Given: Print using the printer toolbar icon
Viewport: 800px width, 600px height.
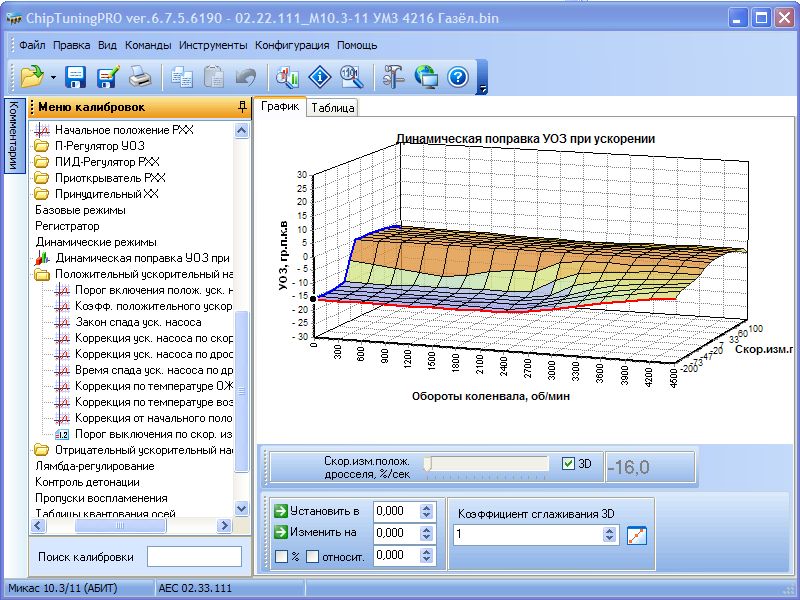Looking at the screenshot, I should point(140,76).
